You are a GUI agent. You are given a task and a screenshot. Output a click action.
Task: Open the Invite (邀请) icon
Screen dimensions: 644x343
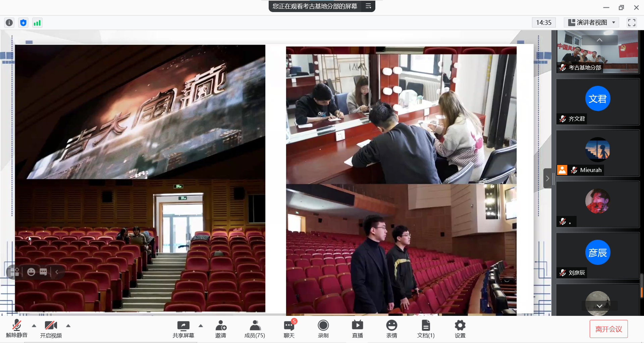[221, 329]
